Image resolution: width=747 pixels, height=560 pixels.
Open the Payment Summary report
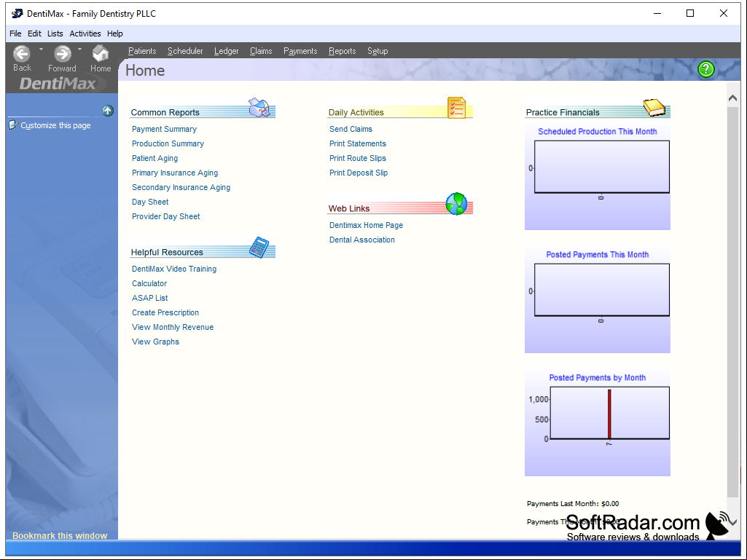(165, 129)
